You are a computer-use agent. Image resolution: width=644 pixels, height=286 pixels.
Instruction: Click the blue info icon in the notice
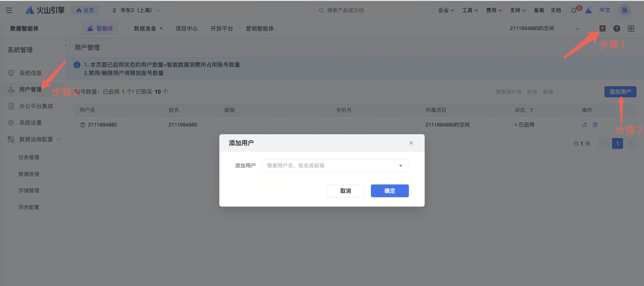pyautogui.click(x=77, y=65)
